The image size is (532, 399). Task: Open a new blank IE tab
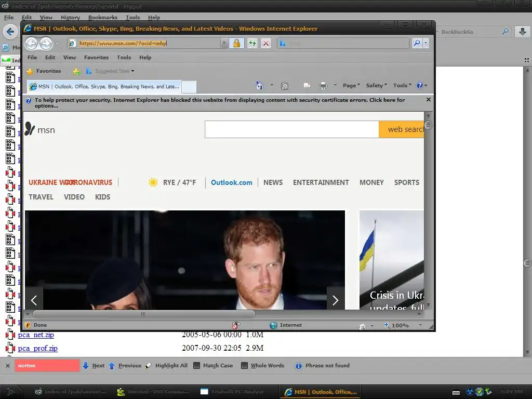point(189,87)
